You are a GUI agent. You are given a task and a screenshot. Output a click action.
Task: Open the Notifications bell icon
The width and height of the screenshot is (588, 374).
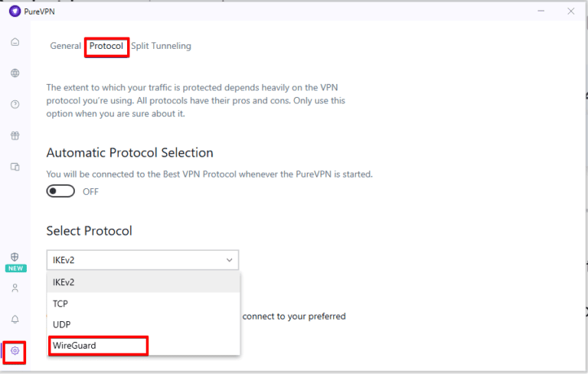click(x=15, y=319)
